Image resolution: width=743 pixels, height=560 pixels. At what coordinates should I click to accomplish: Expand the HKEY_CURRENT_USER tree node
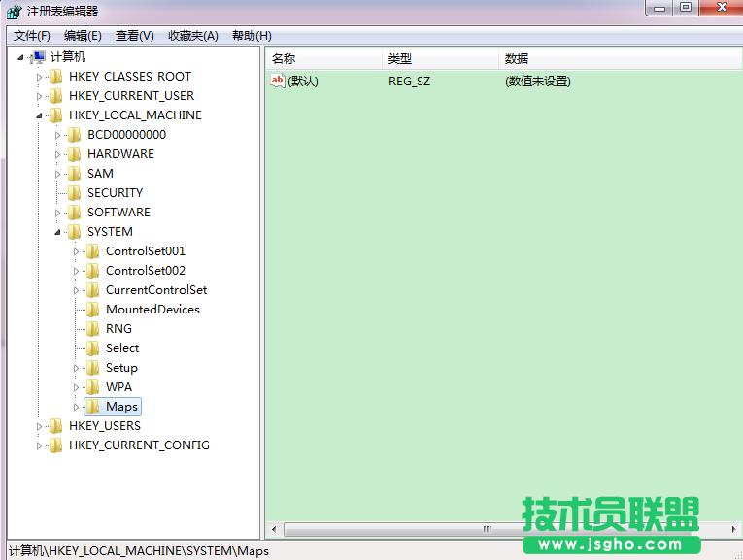40,96
